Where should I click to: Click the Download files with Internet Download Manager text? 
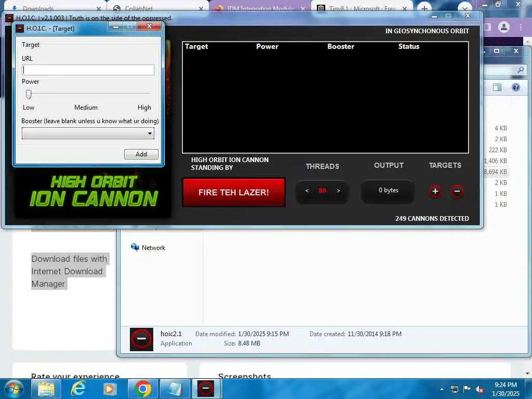point(69,271)
